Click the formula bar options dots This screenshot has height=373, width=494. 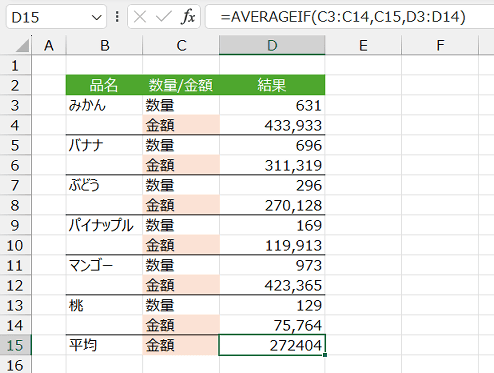click(x=117, y=16)
